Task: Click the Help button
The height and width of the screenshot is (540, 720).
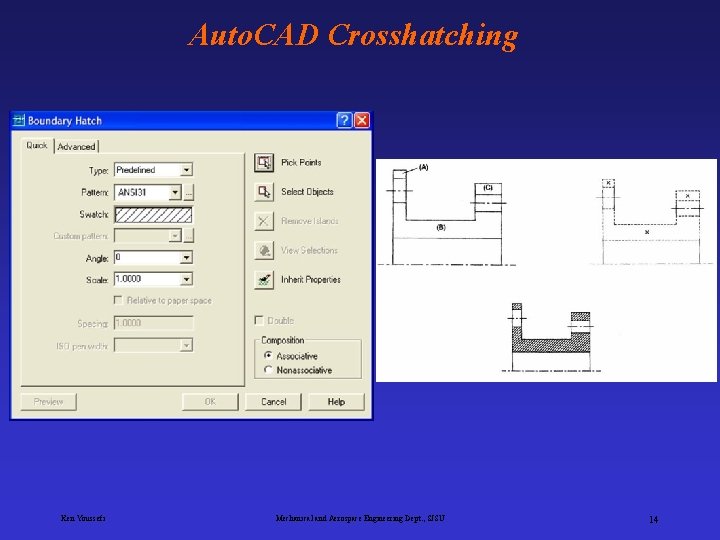Action: tap(336, 402)
